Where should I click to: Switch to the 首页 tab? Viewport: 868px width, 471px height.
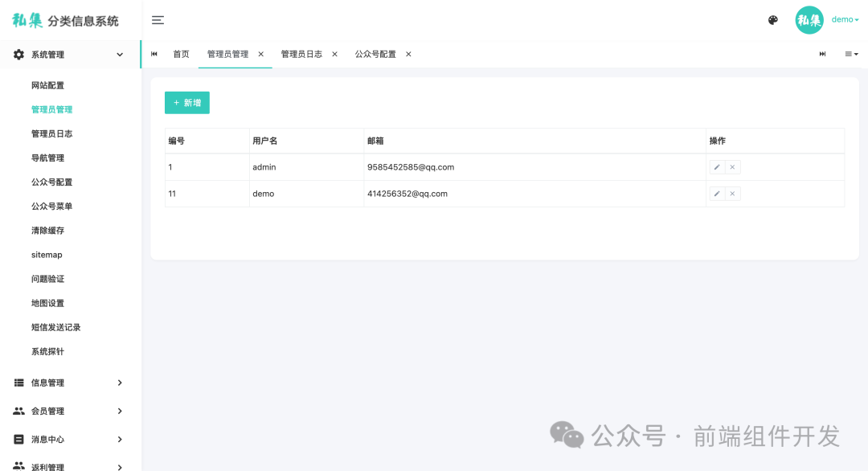180,54
